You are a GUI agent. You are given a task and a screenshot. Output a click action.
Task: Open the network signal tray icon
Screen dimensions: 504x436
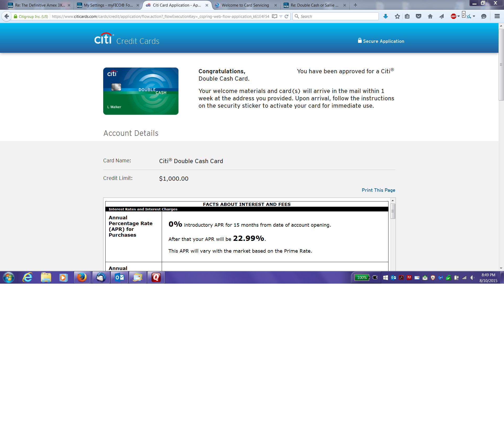(x=464, y=278)
